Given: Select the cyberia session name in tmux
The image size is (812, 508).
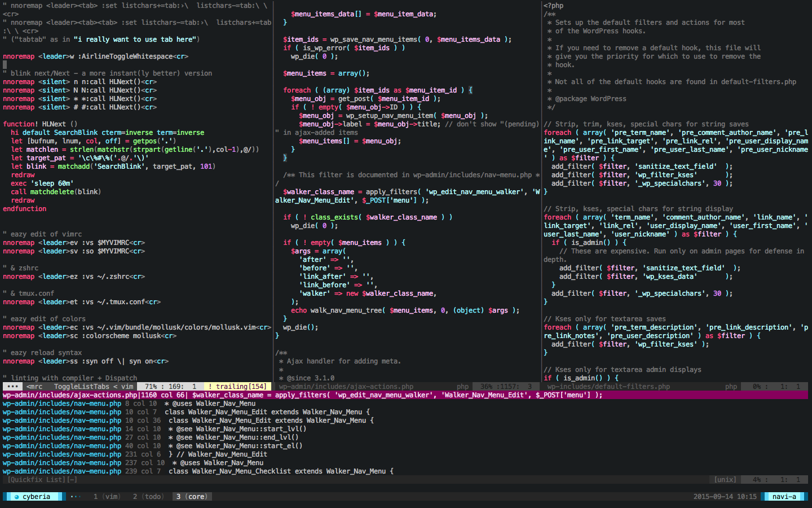Looking at the screenshot, I should point(37,496).
